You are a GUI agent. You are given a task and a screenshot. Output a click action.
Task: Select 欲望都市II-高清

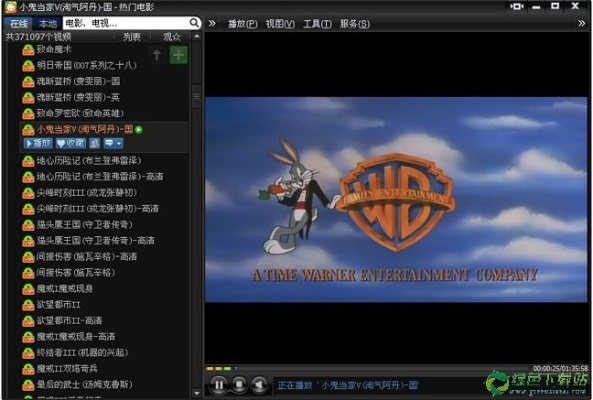coord(70,321)
